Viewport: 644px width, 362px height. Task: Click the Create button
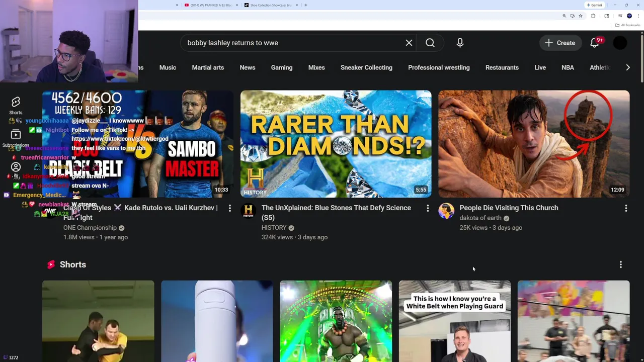560,43
